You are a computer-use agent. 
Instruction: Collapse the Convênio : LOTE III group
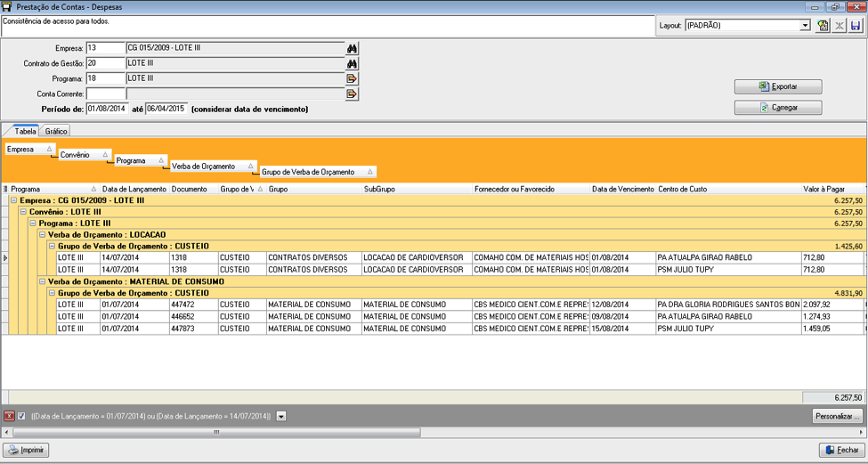tap(23, 211)
